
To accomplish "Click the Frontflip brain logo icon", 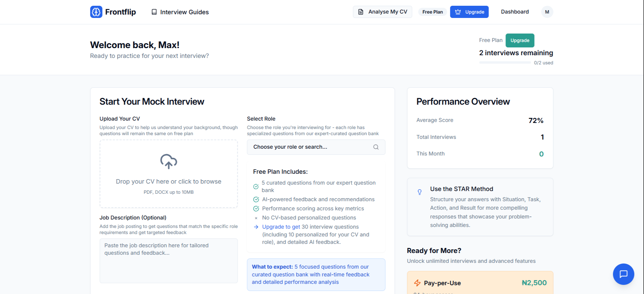I will coord(96,12).
